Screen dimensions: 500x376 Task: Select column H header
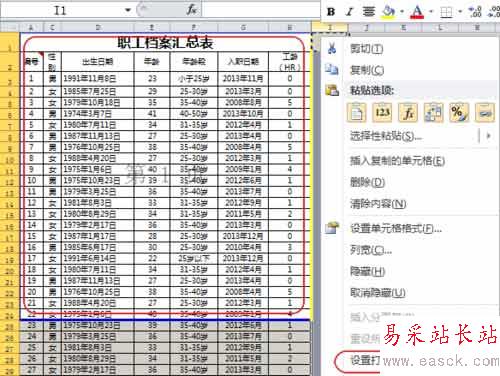coord(290,27)
